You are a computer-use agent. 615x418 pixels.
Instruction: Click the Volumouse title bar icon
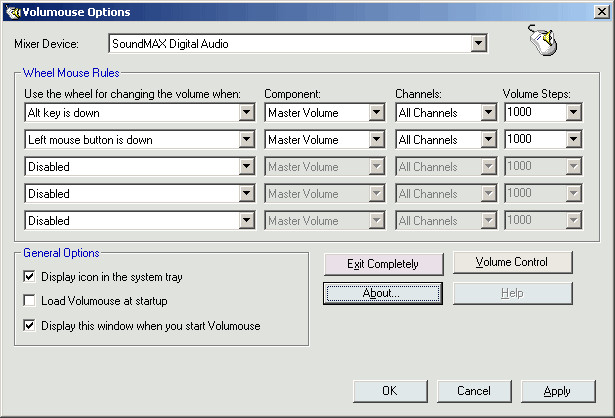pyautogui.click(x=13, y=12)
